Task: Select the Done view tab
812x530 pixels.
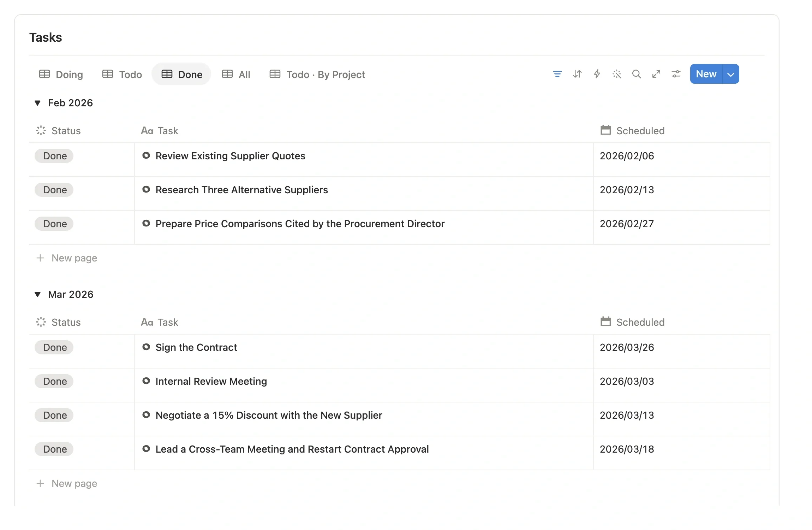Action: (181, 74)
